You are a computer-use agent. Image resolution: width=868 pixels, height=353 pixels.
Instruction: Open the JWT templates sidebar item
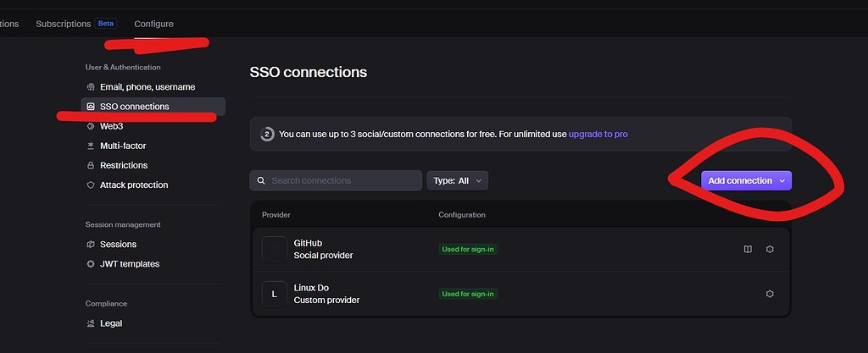[x=130, y=264]
